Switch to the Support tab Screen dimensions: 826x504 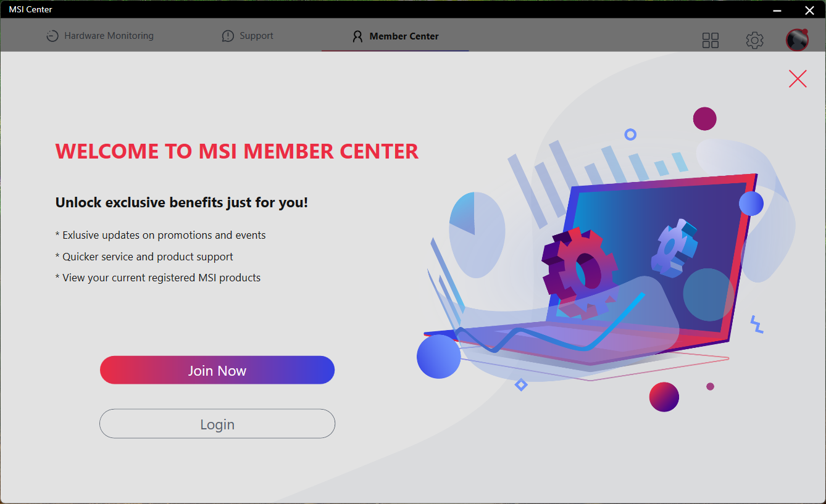pos(248,36)
